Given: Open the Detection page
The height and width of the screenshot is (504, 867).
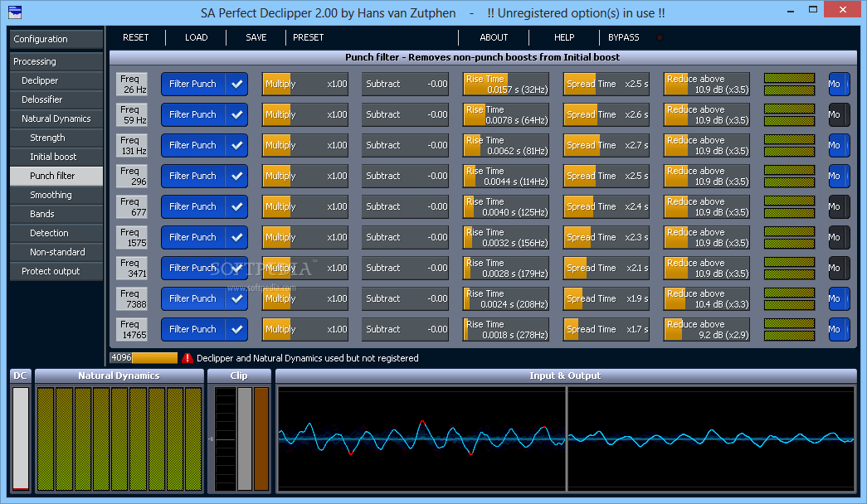Looking at the screenshot, I should 56,233.
